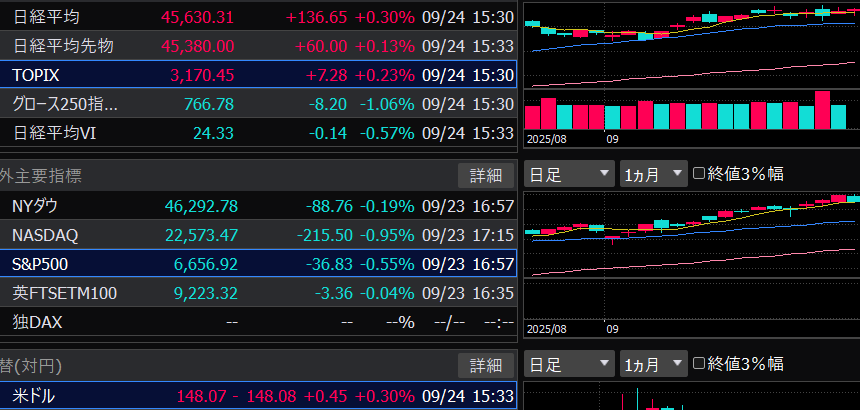Enable 終値3%幅 checkbox for the overseas index chart
Image resolution: width=860 pixels, height=410 pixels.
(699, 174)
